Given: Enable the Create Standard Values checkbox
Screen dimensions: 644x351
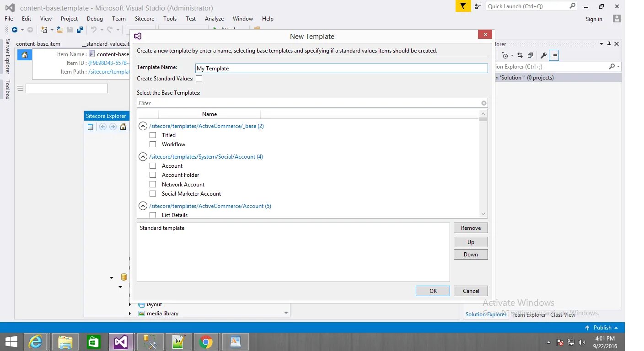Looking at the screenshot, I should click(x=199, y=79).
